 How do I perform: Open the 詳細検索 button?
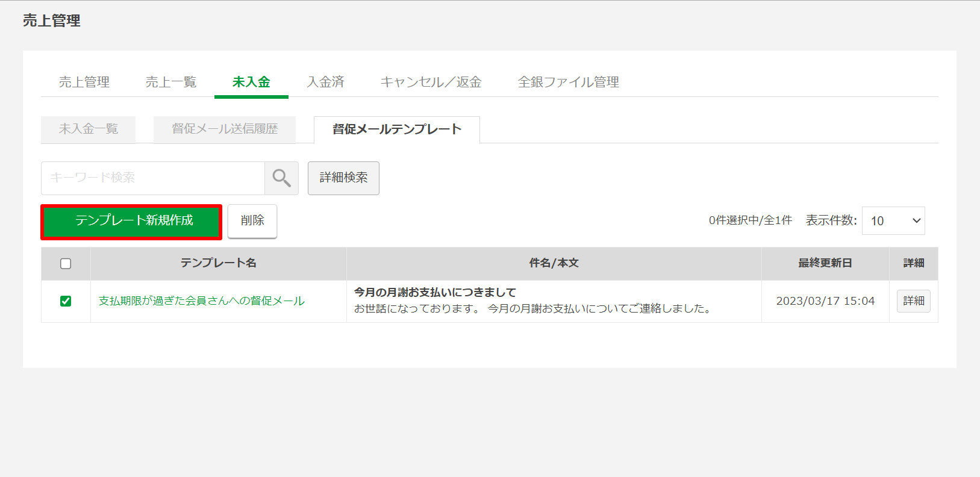[x=343, y=178]
